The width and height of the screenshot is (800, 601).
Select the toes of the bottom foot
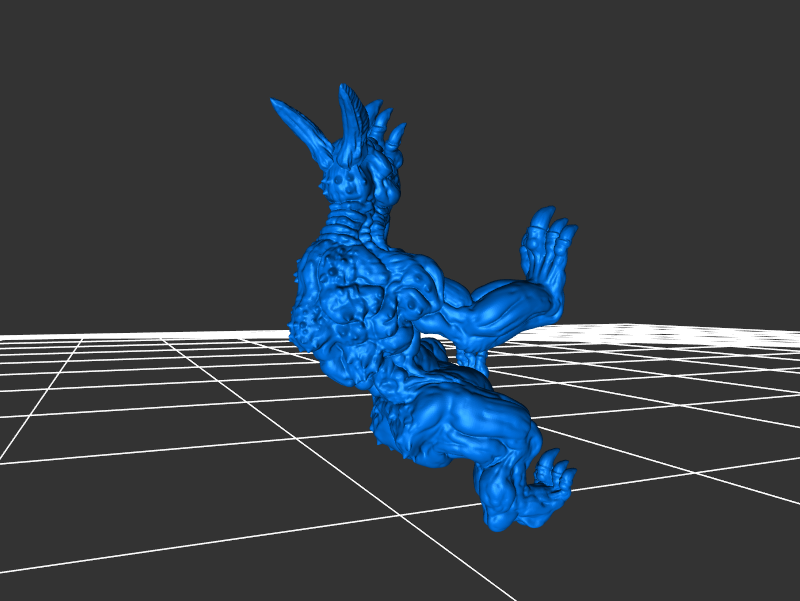(x=555, y=470)
